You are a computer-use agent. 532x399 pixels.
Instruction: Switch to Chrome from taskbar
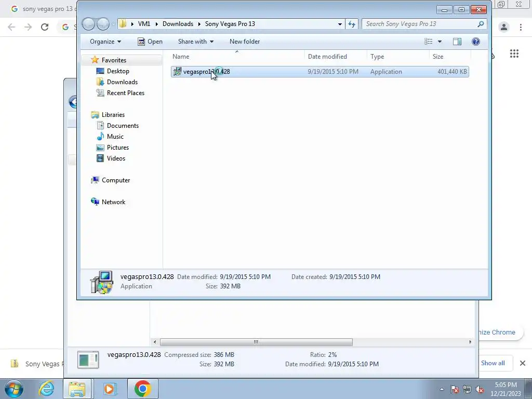142,389
